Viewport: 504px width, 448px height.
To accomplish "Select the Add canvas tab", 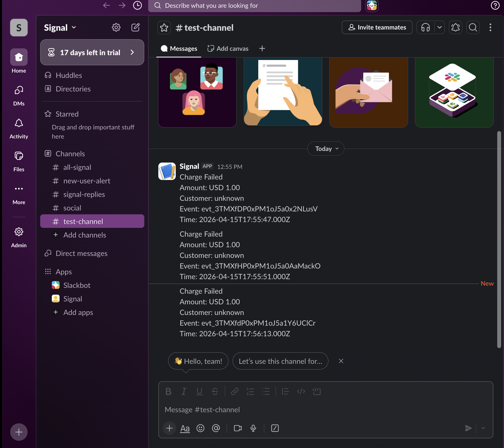I will point(228,48).
